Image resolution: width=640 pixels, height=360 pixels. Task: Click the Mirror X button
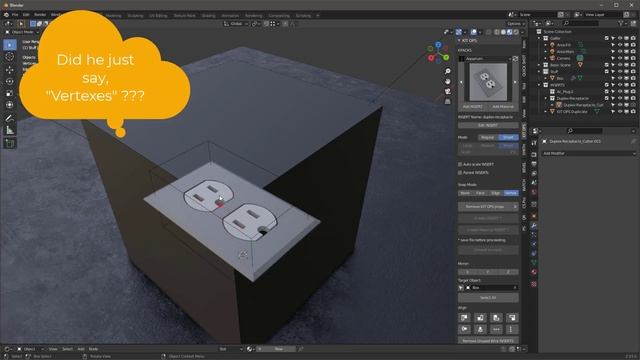click(468, 272)
